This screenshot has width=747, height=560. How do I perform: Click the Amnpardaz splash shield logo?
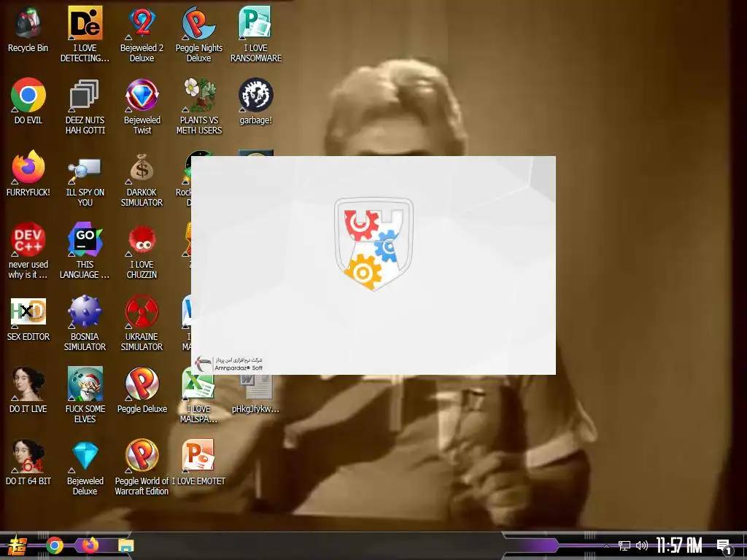click(373, 244)
